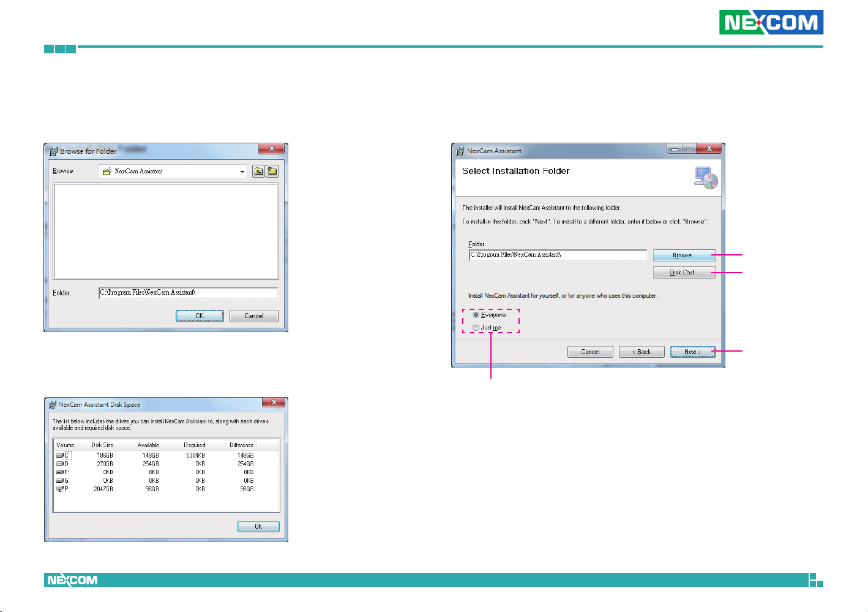The image size is (868, 612).
Task: Select the G: drive row
Action: tap(154, 481)
